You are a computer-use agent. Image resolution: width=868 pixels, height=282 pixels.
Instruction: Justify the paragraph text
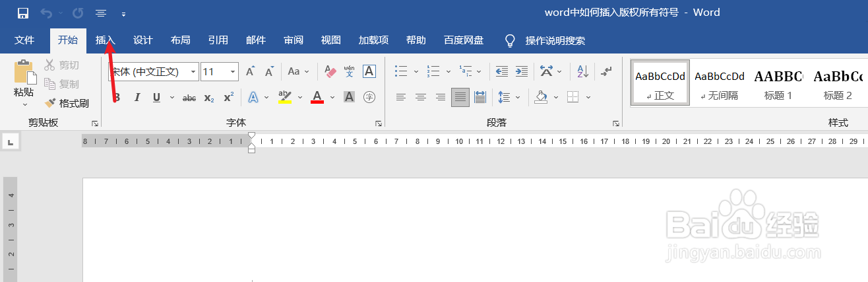(460, 98)
